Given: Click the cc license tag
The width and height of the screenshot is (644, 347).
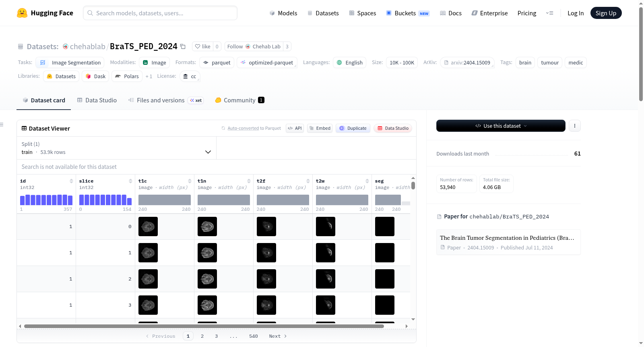Looking at the screenshot, I should (190, 76).
